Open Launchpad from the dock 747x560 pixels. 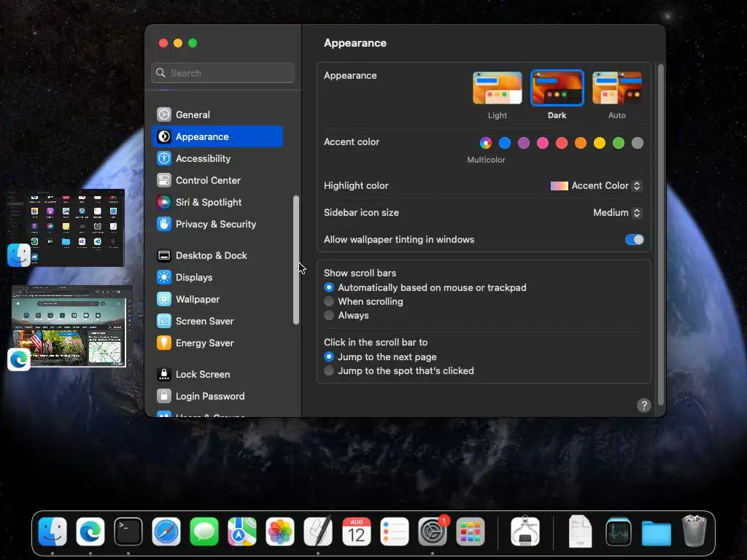click(471, 532)
